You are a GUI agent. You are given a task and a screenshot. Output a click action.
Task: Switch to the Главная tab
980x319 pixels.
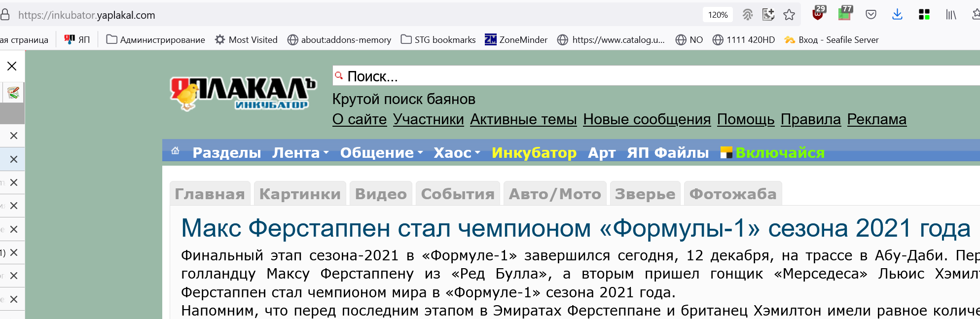pos(210,194)
